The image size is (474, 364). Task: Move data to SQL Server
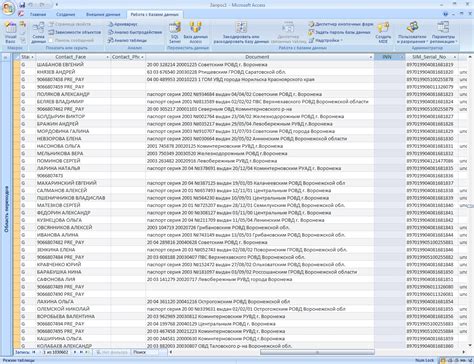tap(175, 33)
